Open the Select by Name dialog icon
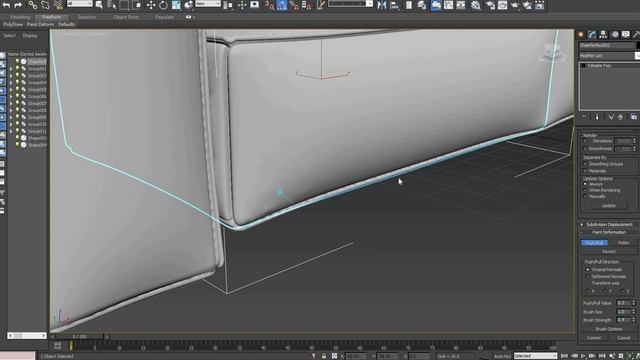640x360 pixels. click(x=112, y=5)
